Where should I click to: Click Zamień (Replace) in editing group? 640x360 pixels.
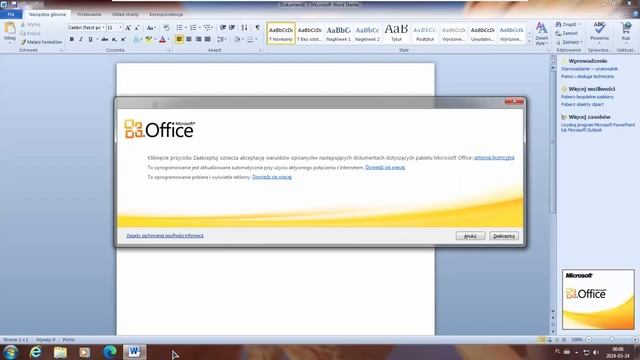click(567, 33)
